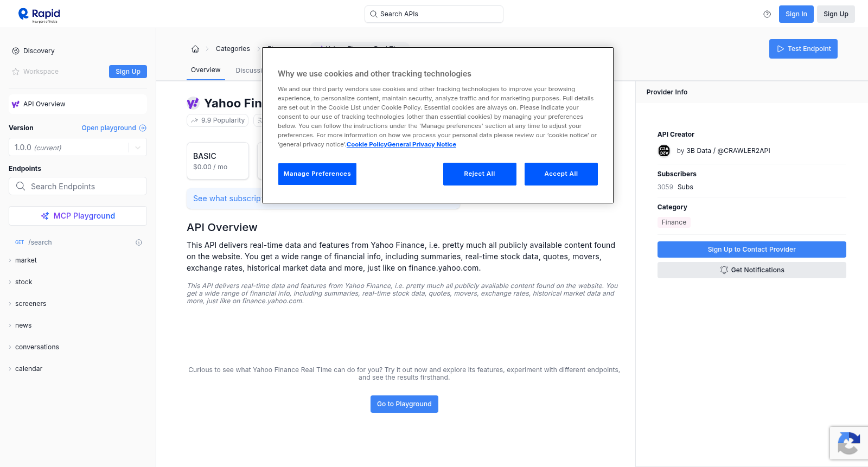
Task: Click the Accept All cookies button
Action: [x=561, y=174]
